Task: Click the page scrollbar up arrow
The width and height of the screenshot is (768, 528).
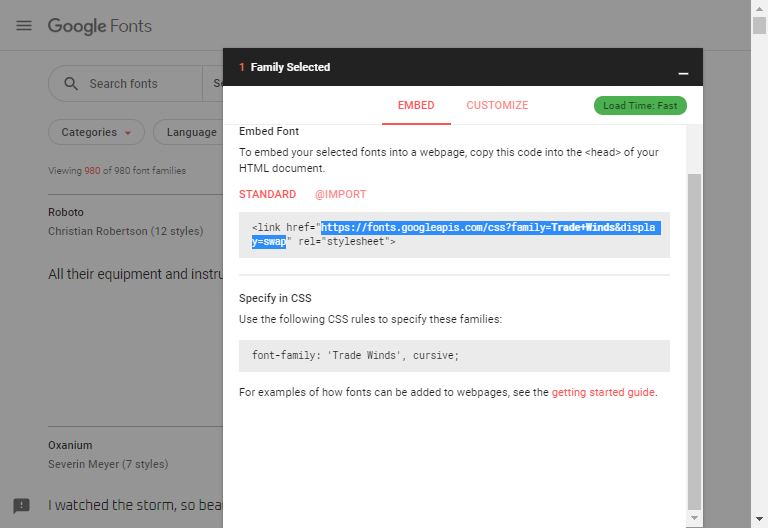Action: click(x=759, y=8)
